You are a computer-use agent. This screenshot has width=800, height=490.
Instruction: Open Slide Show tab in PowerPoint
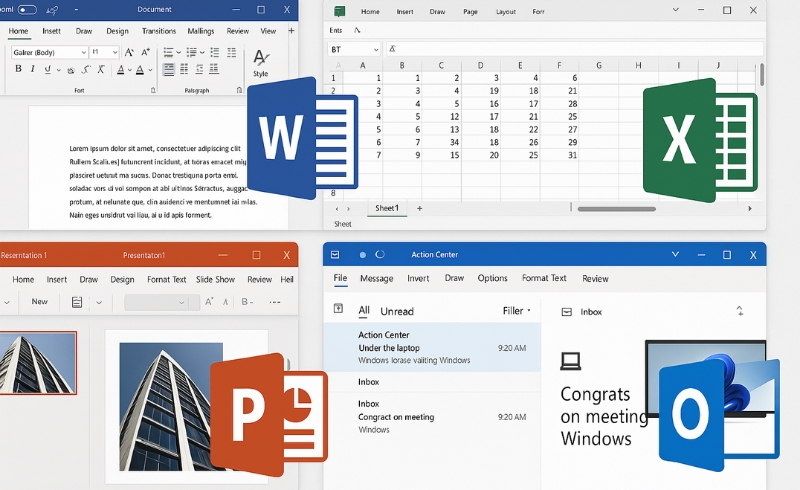[x=215, y=279]
